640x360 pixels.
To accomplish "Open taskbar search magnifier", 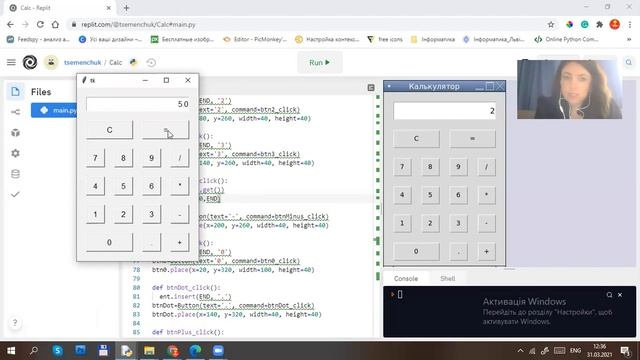I will 34,350.
